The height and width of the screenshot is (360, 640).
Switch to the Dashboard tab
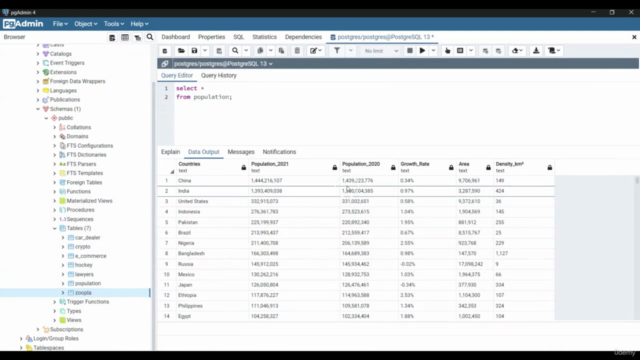(176, 37)
